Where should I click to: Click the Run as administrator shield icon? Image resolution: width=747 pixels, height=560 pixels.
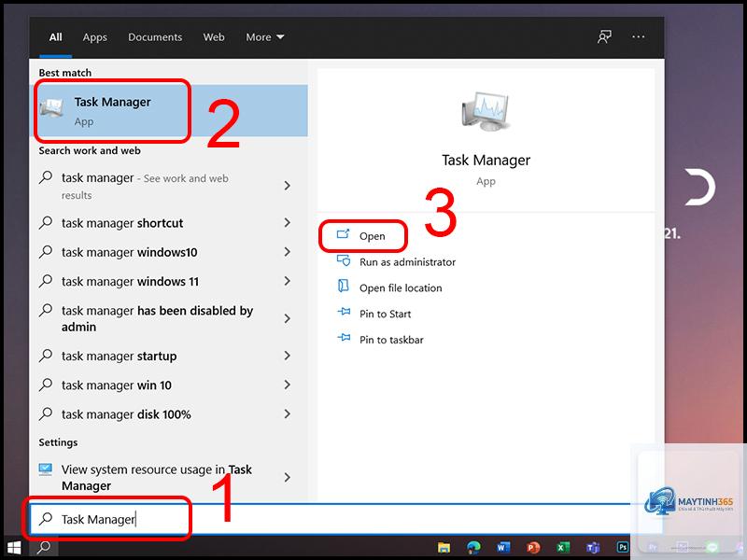[x=344, y=260]
